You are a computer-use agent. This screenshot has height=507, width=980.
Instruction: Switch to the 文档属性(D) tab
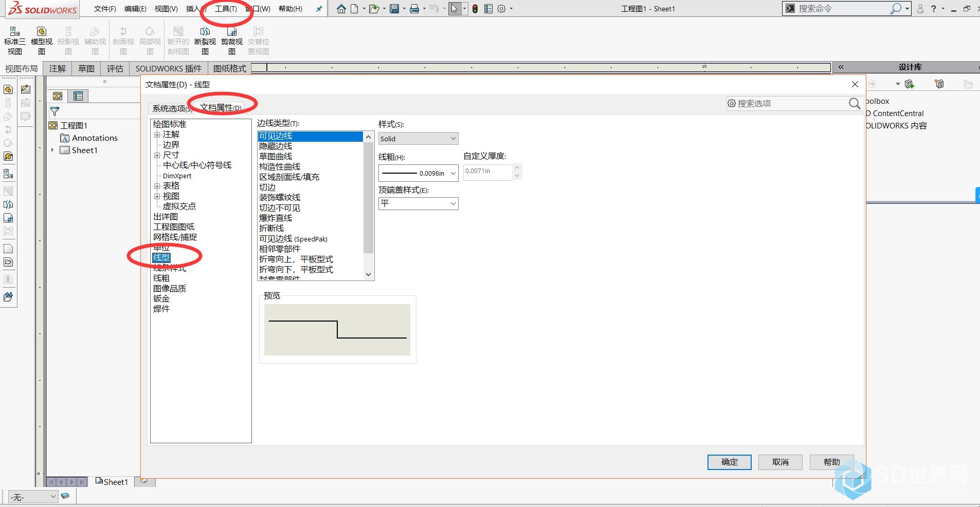tap(221, 107)
